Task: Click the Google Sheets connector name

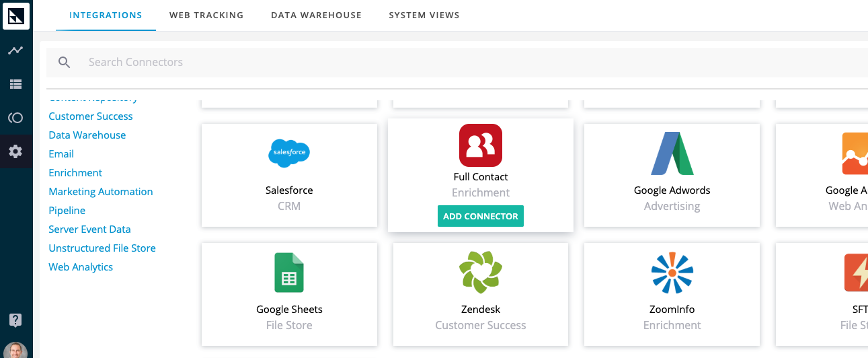Action: pyautogui.click(x=289, y=310)
